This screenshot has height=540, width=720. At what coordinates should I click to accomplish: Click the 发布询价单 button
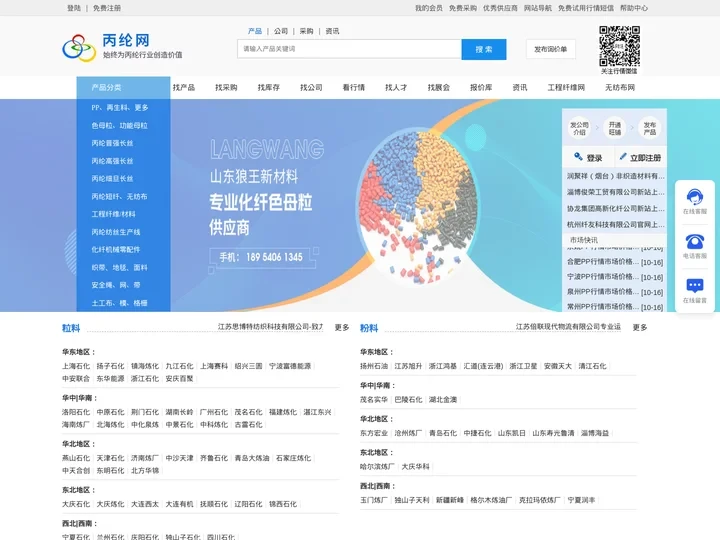[x=551, y=49]
